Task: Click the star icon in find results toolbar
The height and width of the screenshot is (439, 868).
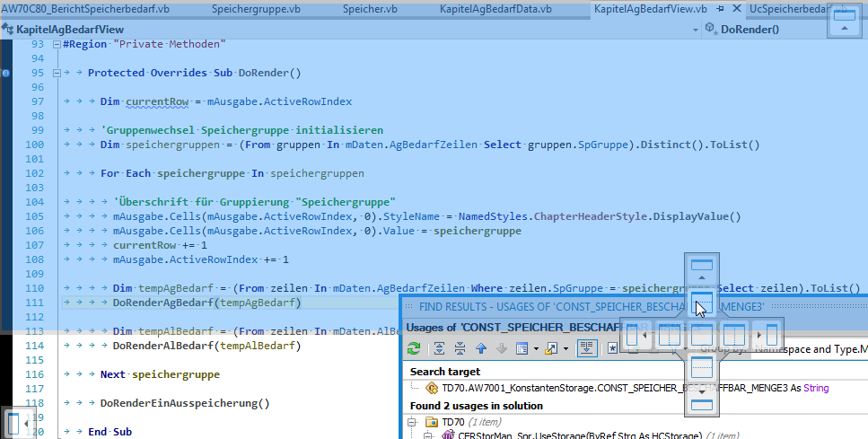Action: pyautogui.click(x=612, y=348)
